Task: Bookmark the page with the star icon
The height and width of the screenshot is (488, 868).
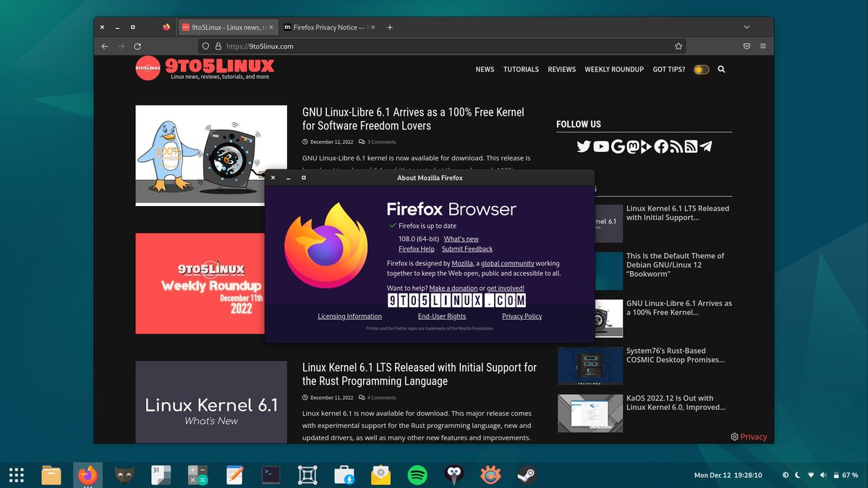Action: 678,45
